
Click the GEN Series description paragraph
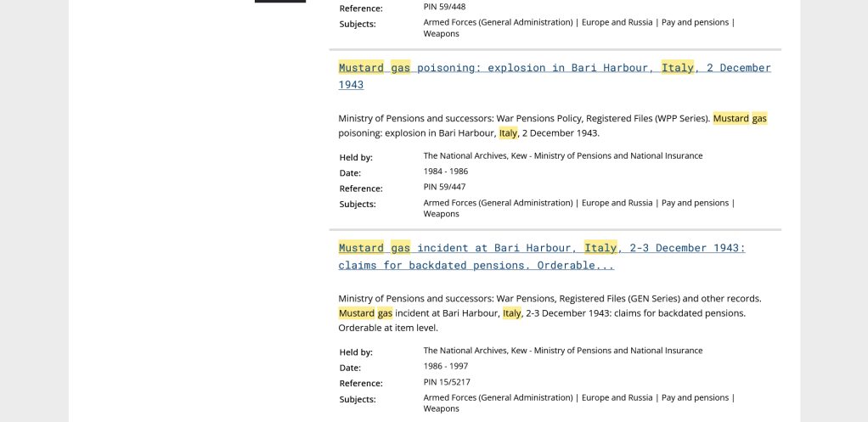[x=550, y=312]
